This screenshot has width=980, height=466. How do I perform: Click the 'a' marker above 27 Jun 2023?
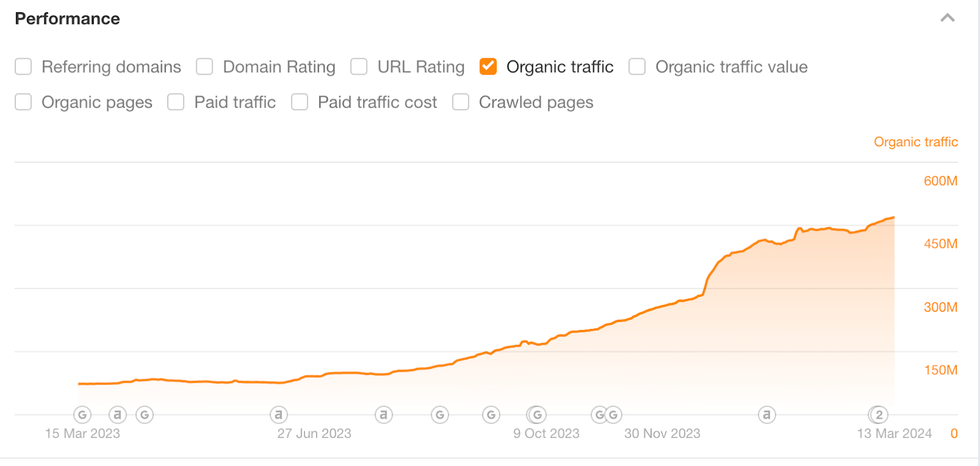coord(279,414)
